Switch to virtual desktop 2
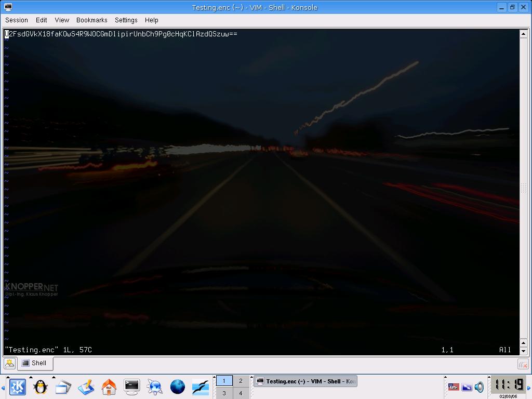The image size is (532, 399). tap(241, 381)
